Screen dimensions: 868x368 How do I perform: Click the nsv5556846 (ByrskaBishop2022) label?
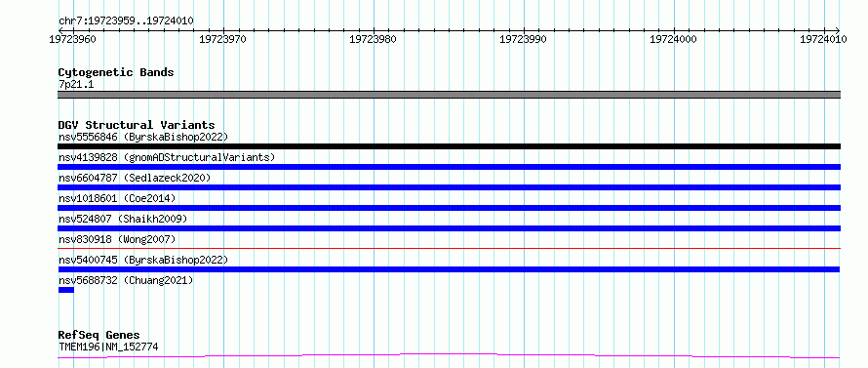click(142, 137)
